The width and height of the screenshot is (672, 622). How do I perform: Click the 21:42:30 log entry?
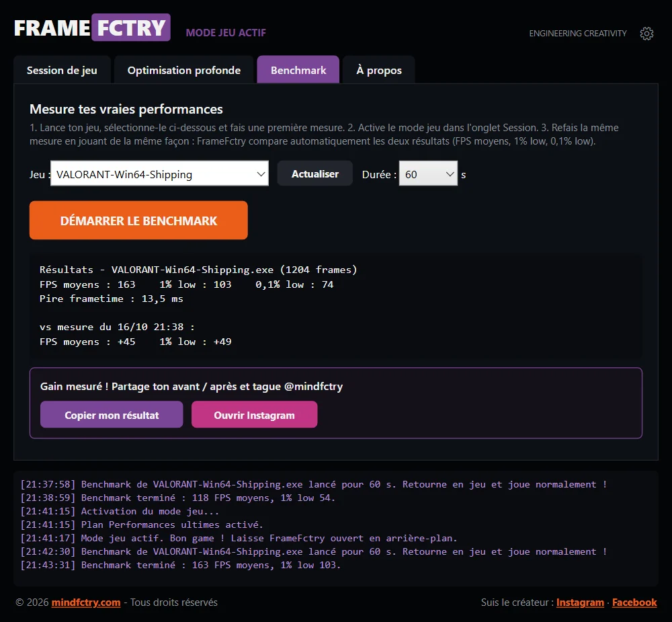[x=314, y=551]
